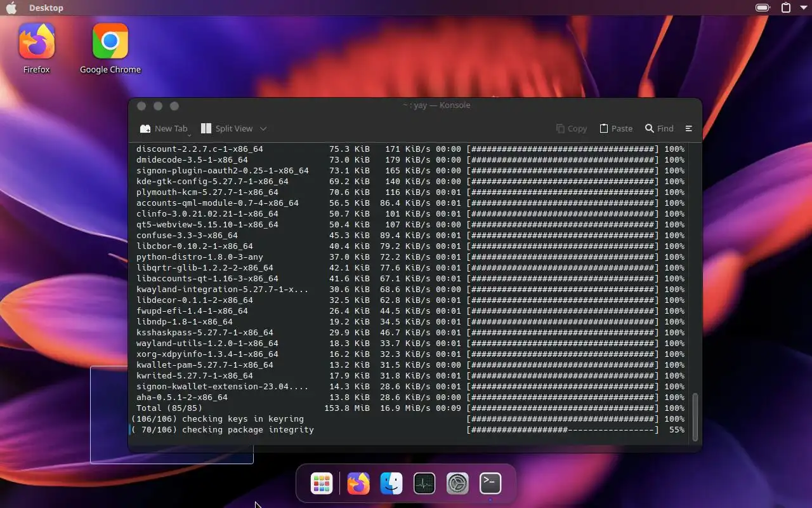Viewport: 812px width, 508px height.
Task: Open the app launcher grid in dock
Action: pyautogui.click(x=322, y=484)
